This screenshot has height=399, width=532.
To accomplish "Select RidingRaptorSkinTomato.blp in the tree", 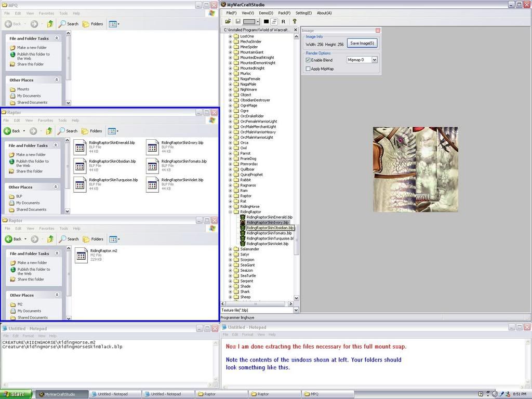I will point(269,233).
